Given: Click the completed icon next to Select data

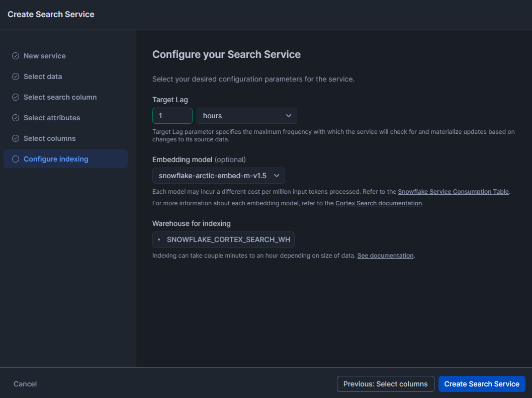Looking at the screenshot, I should coord(15,76).
